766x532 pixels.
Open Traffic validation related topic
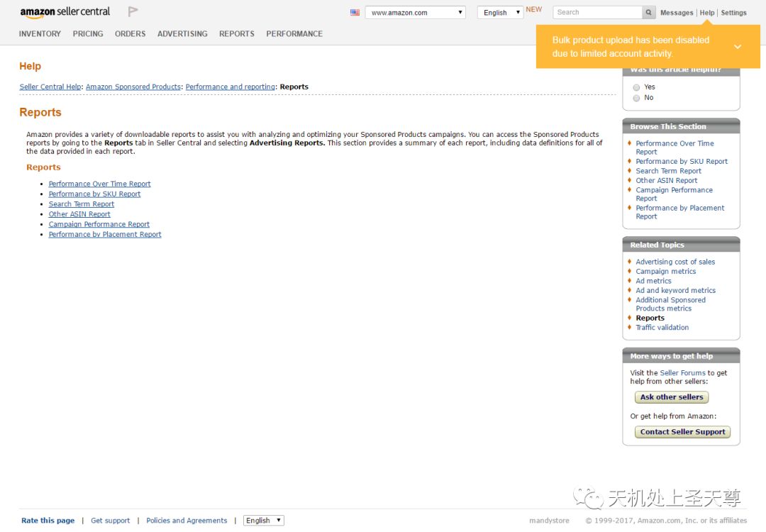(x=662, y=327)
